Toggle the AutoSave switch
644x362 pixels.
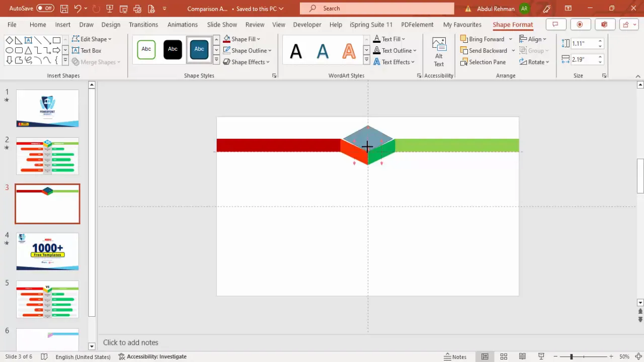45,9
